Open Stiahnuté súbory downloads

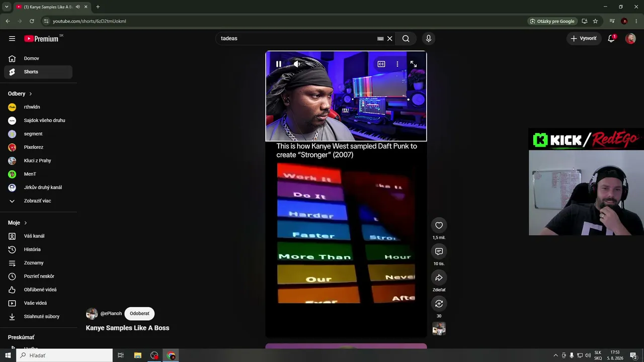pos(38,317)
